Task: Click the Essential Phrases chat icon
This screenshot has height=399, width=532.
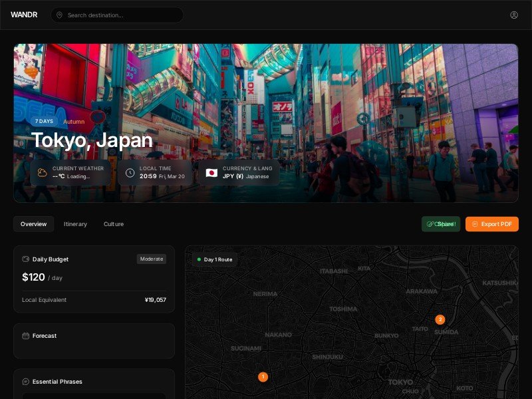Action: [x=26, y=382]
